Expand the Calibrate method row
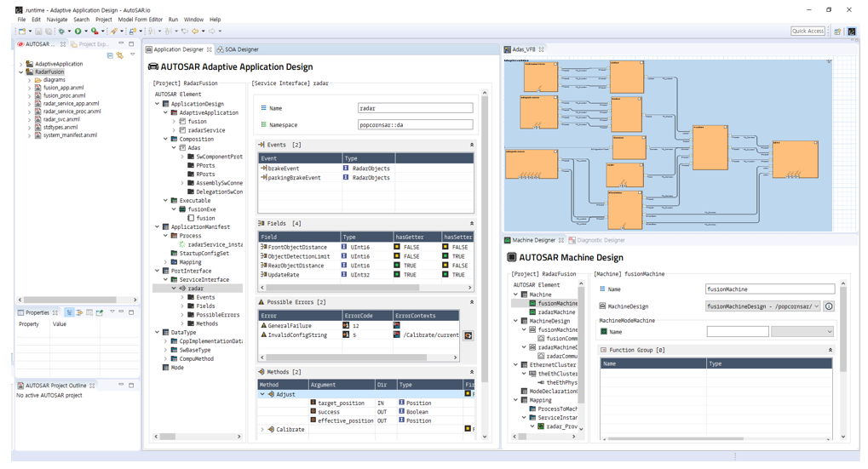Viewport: 868px width, 469px height. point(262,429)
